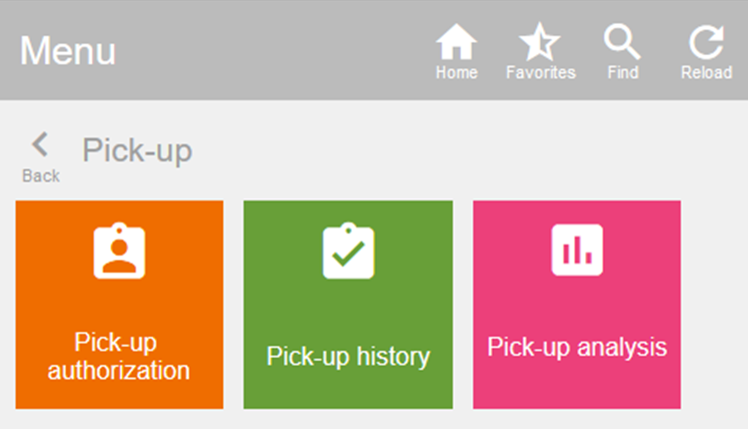Open Favorites via the star icon

pyautogui.click(x=540, y=42)
